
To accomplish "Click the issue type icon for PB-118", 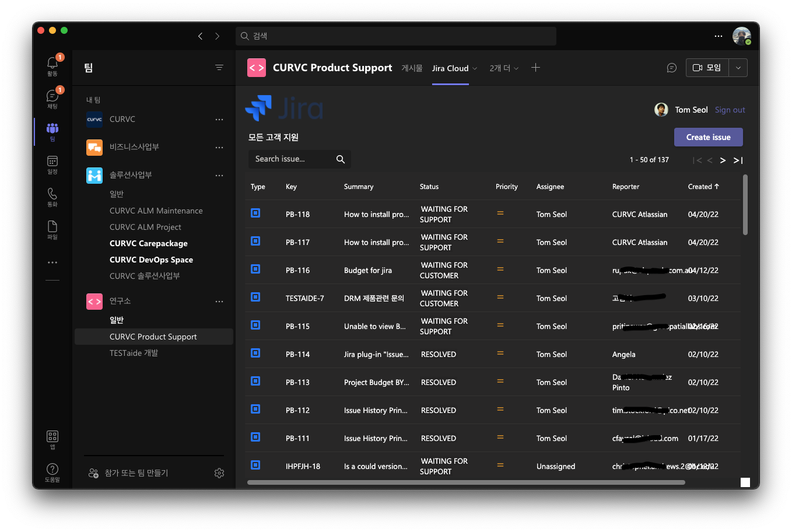I will coord(255,213).
